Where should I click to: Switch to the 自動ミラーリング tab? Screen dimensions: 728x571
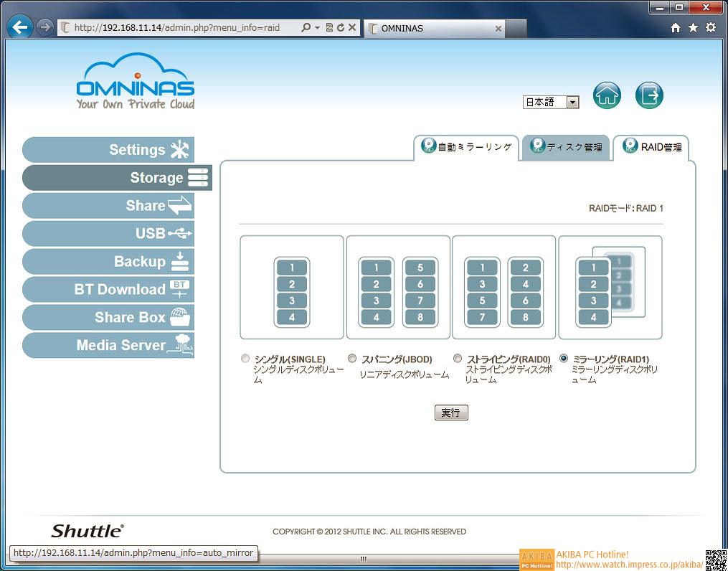[x=467, y=147]
